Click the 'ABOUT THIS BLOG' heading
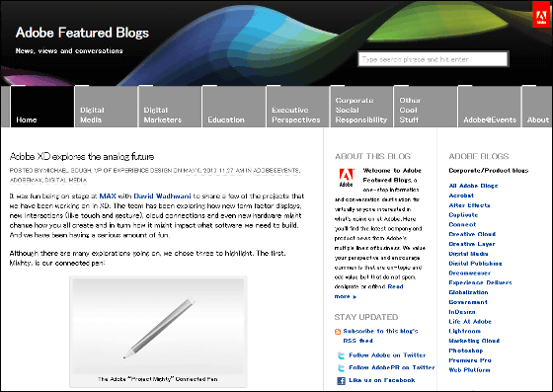 coord(372,157)
